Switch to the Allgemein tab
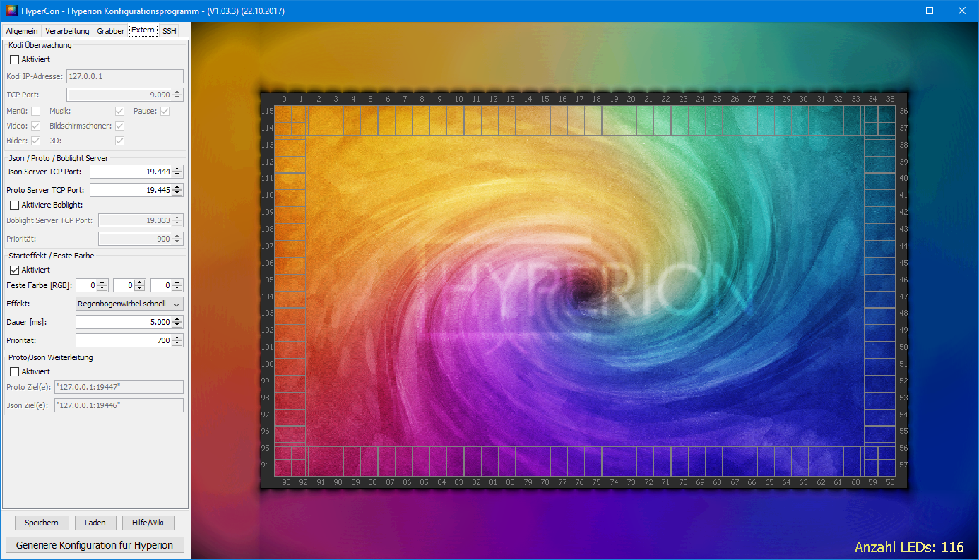Screen dimensions: 979x560 click(x=22, y=31)
